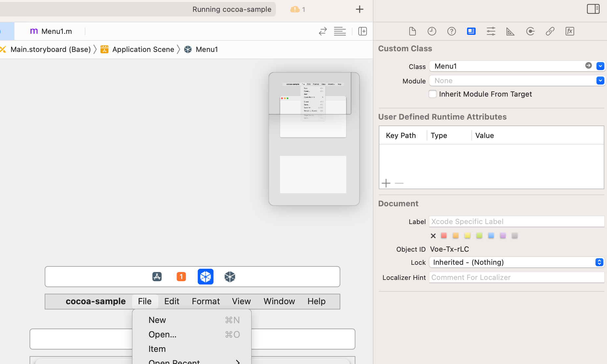Click the Xcode Specific Label field
This screenshot has height=364, width=607.
pyautogui.click(x=516, y=221)
